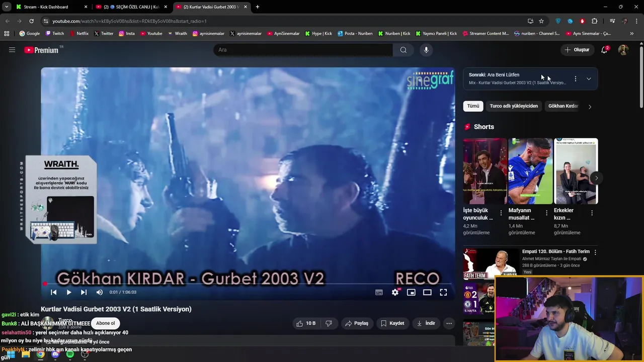Click Kaydet save button
644x362 pixels.
392,323
